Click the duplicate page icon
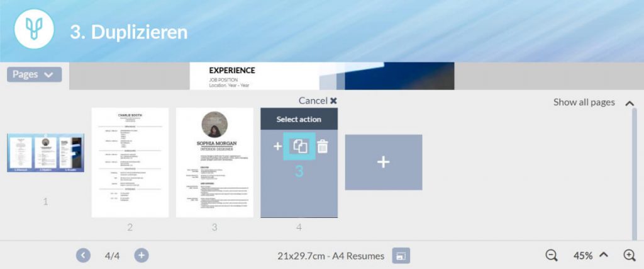 tap(300, 146)
